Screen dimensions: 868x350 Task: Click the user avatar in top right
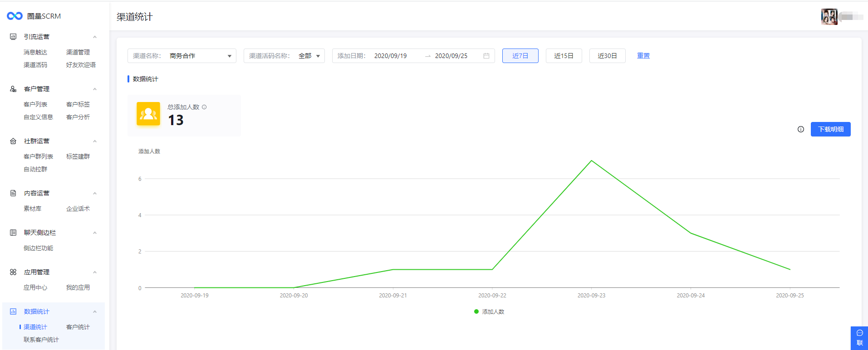pyautogui.click(x=829, y=17)
